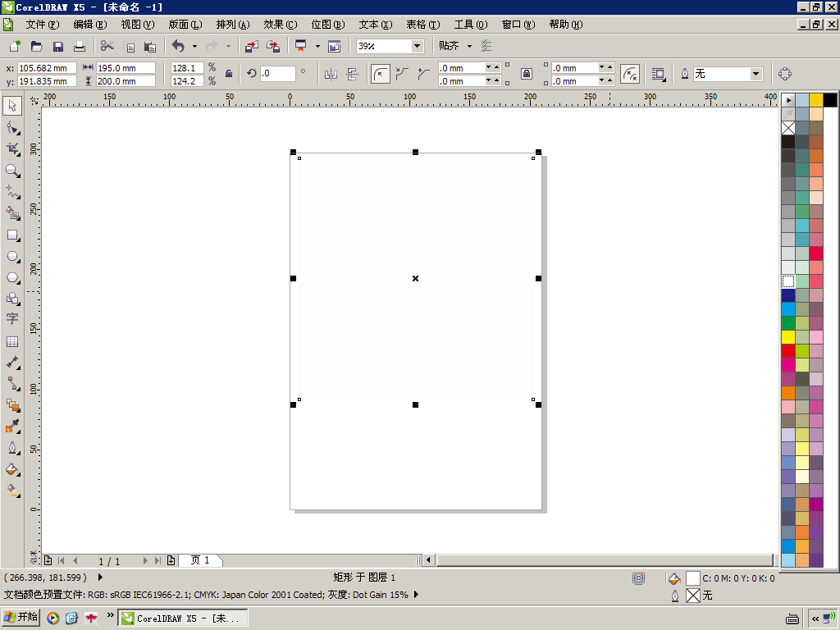Viewport: 840px width, 630px height.
Task: Expand cursor coordinates info arrow
Action: [100, 577]
